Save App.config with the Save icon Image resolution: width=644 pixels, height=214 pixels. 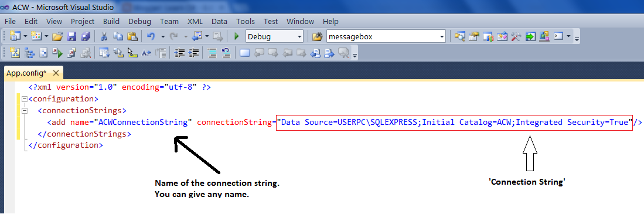tap(71, 36)
